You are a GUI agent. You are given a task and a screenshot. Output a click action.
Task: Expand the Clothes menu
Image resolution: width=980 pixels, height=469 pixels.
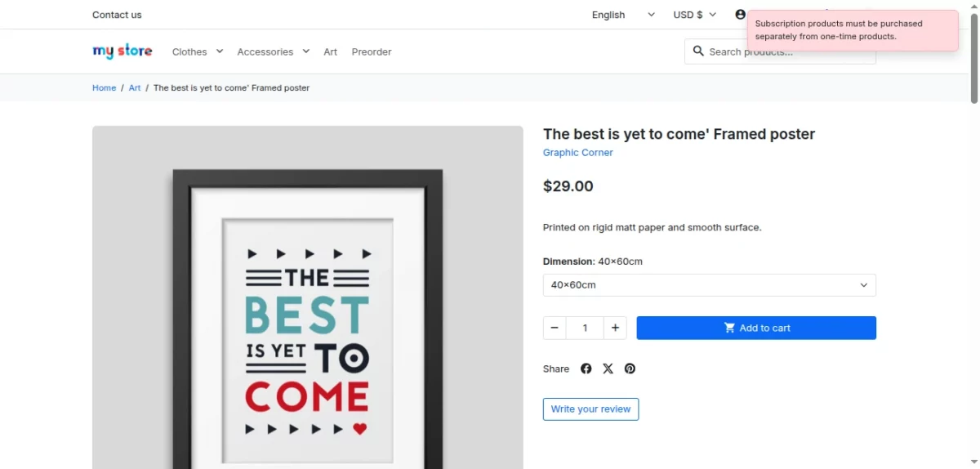[x=198, y=51]
